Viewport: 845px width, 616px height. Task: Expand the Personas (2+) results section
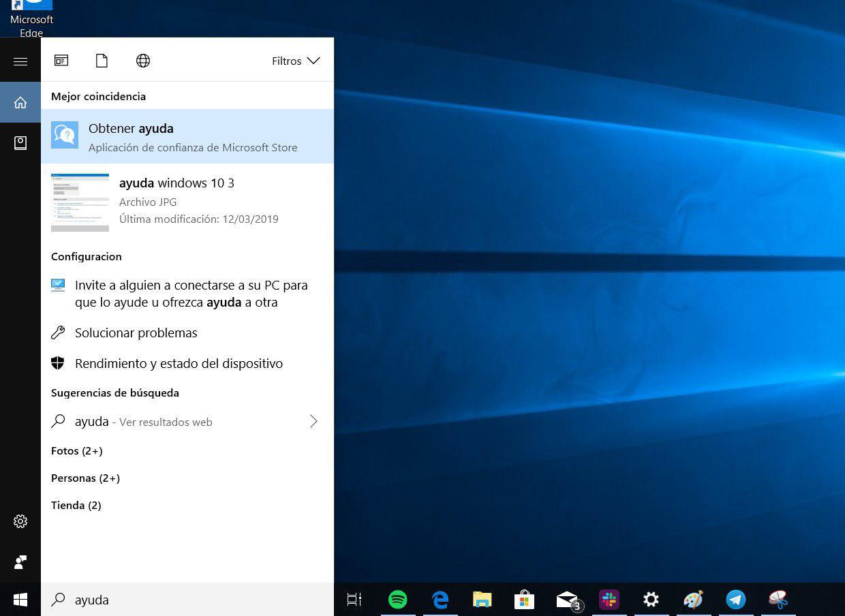(85, 478)
